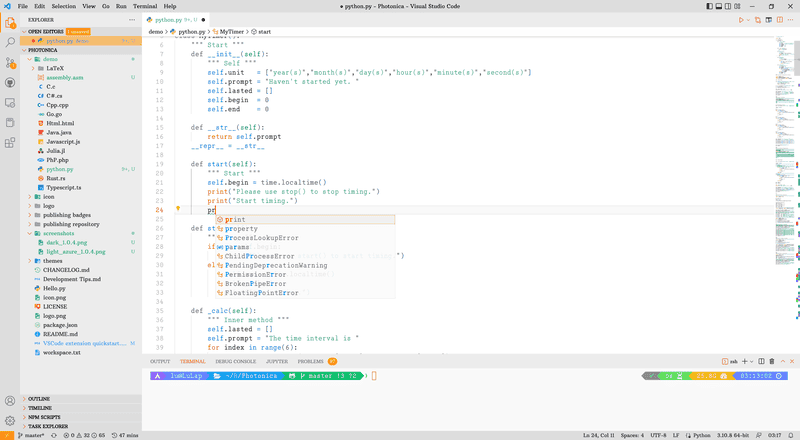
Task: Switch to the OUTPUT panel tab
Action: pos(160,361)
